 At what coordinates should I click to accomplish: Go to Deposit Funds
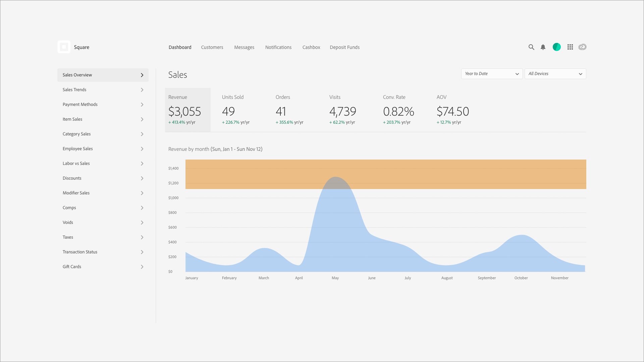click(344, 47)
